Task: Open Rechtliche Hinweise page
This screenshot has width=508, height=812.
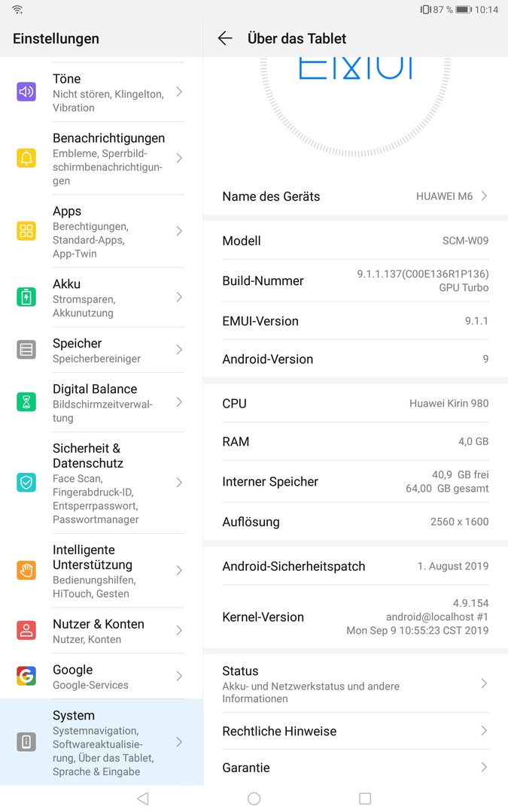Action: tap(355, 731)
